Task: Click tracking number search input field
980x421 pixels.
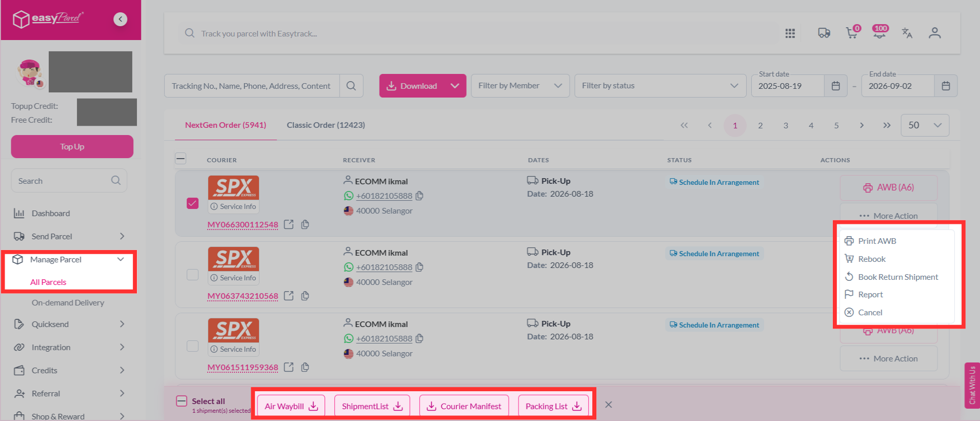Action: tap(252, 86)
